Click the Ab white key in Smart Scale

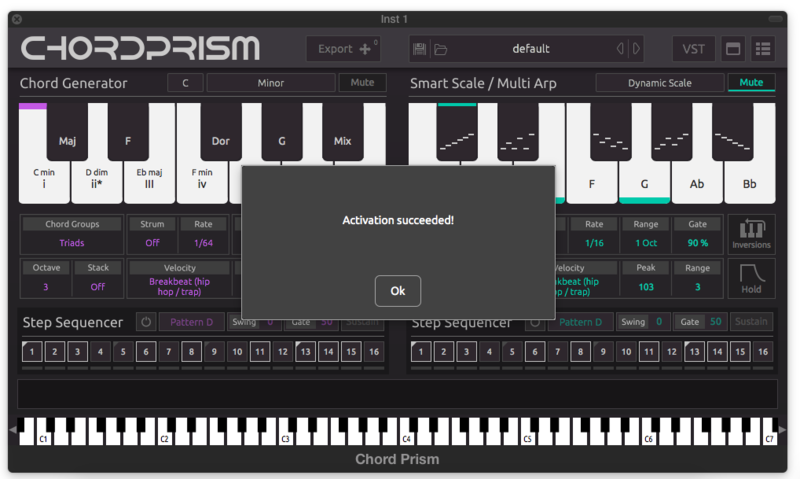(697, 184)
